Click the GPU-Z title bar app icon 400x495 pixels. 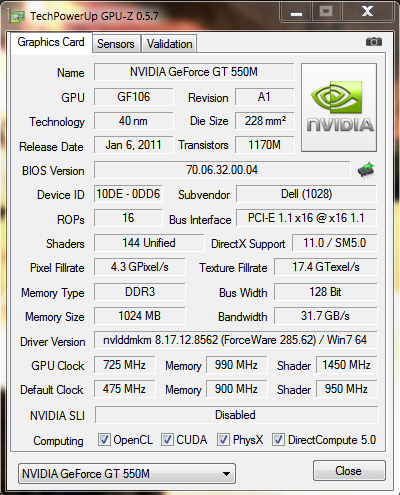pyautogui.click(x=17, y=16)
